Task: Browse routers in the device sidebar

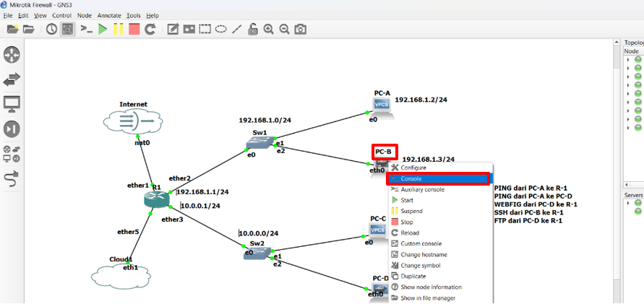Action: pos(12,55)
